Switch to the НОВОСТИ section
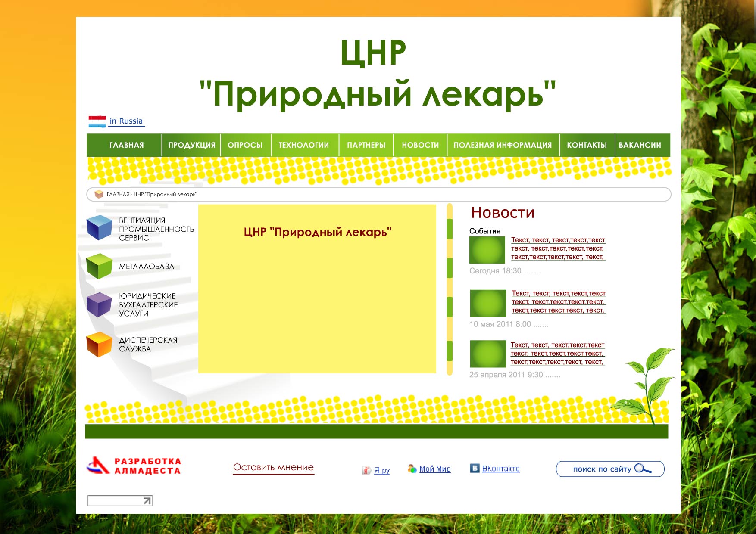 click(x=420, y=145)
